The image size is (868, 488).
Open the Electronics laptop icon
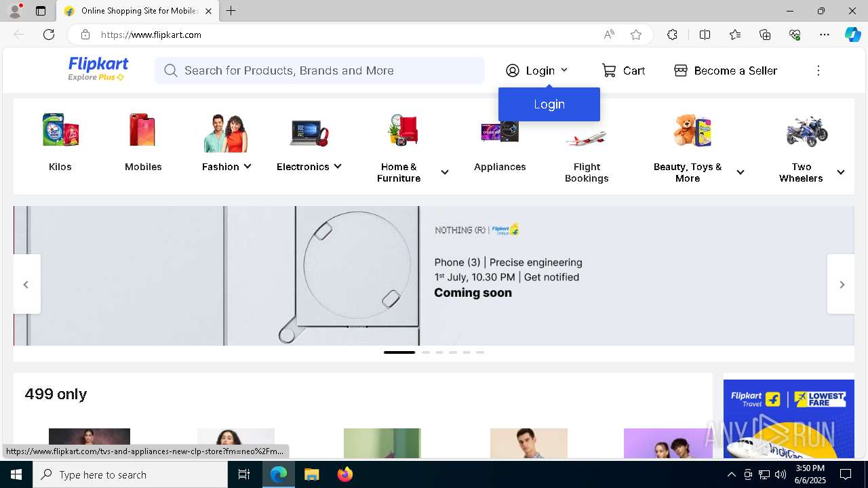[x=309, y=132]
